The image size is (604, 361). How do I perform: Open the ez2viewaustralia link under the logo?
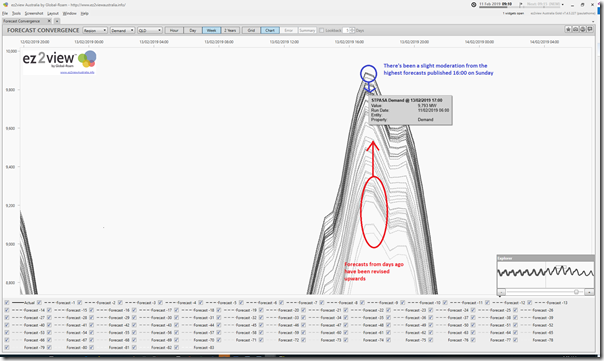tap(77, 72)
